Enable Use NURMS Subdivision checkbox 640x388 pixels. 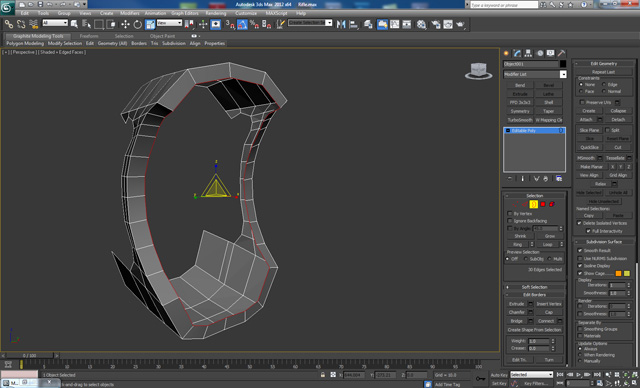(580, 259)
